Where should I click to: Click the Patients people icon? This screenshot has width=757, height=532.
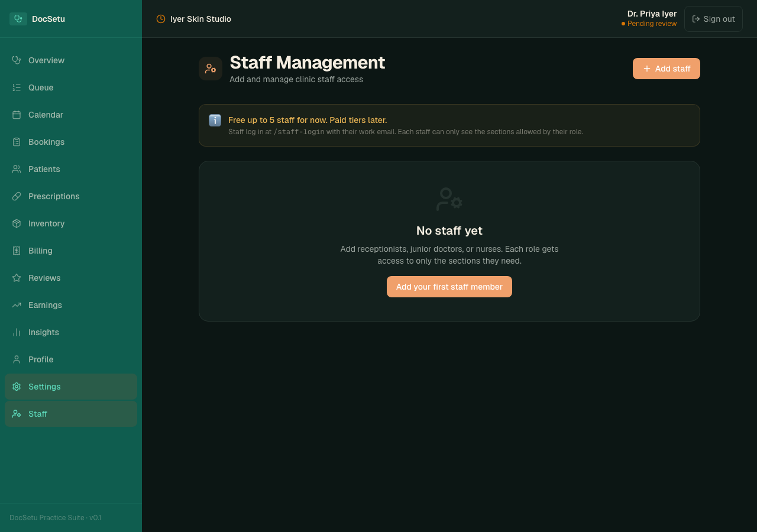coord(17,169)
